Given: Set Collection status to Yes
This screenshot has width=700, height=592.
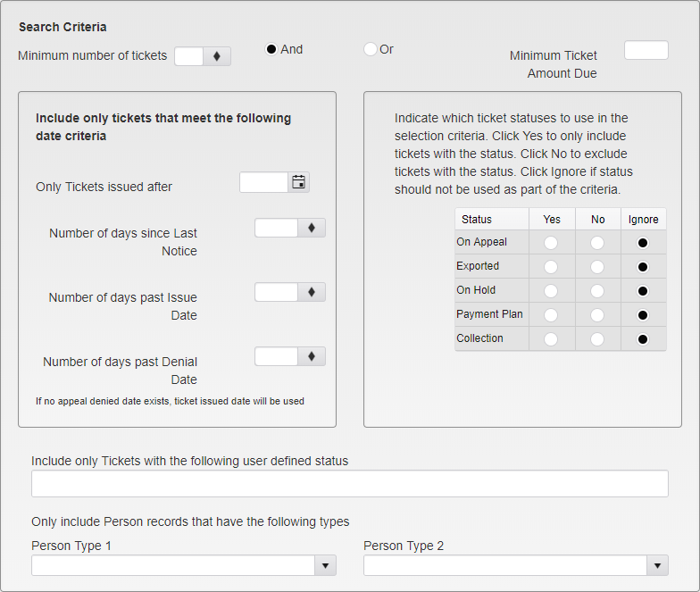Looking at the screenshot, I should (551, 339).
